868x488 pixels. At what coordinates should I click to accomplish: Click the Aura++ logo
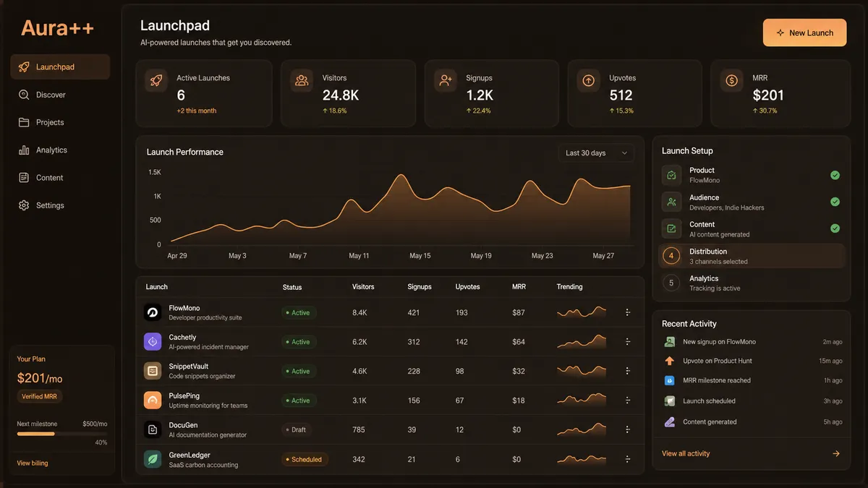[57, 27]
